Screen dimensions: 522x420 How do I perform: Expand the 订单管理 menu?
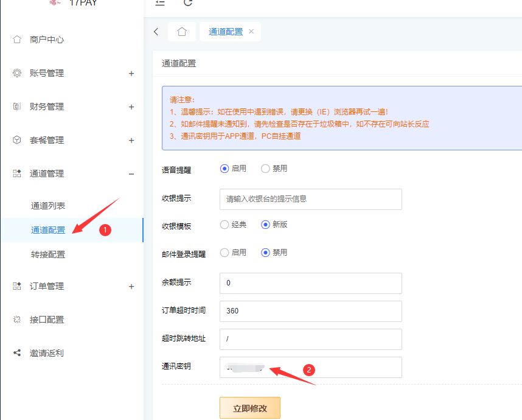47,286
